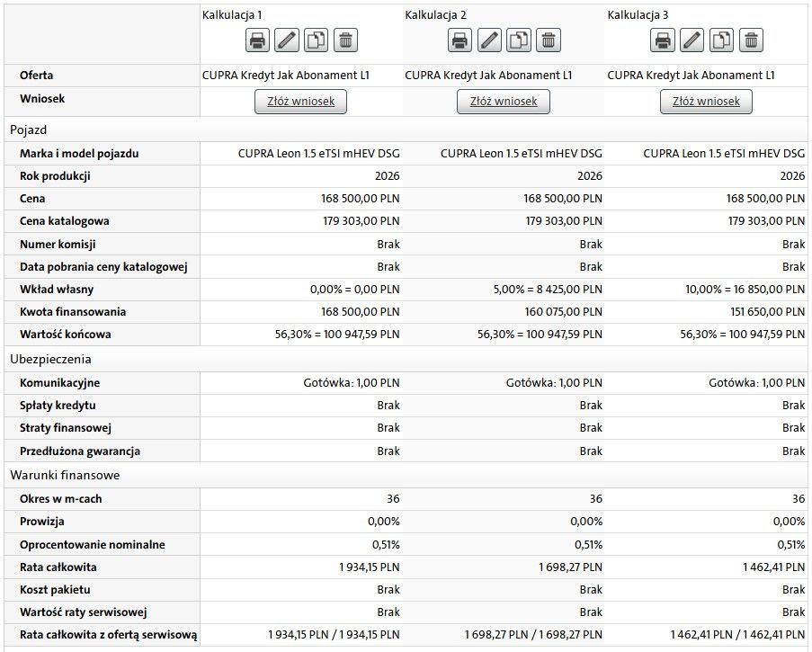Edit Kalkulacja 1 with pencil icon

286,40
